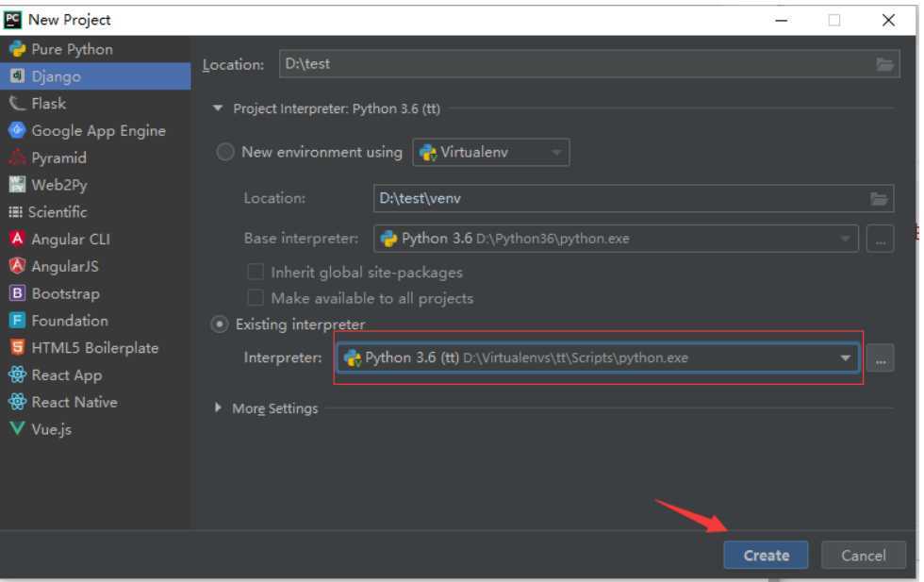The height and width of the screenshot is (582, 924).
Task: Click the Bootstrap icon
Action: coord(17,293)
